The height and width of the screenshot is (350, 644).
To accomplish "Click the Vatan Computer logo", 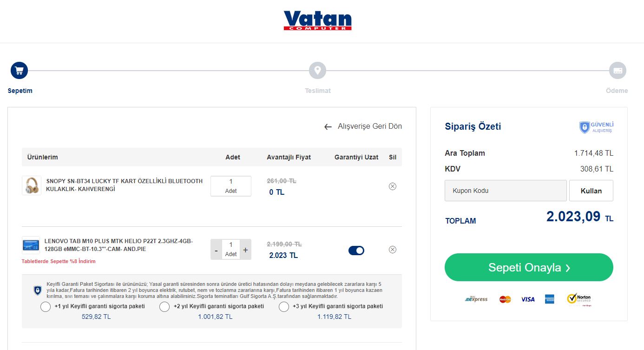I will pos(317,21).
